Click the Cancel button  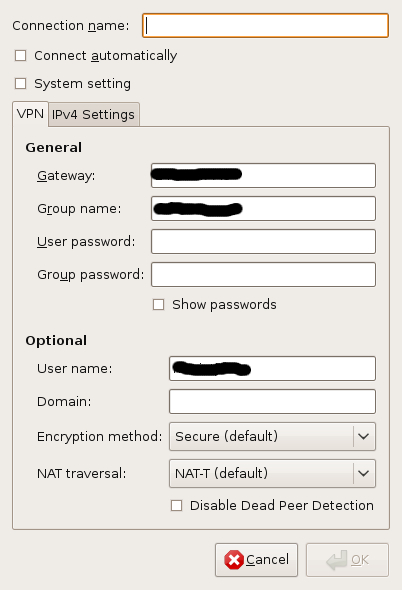(256, 560)
